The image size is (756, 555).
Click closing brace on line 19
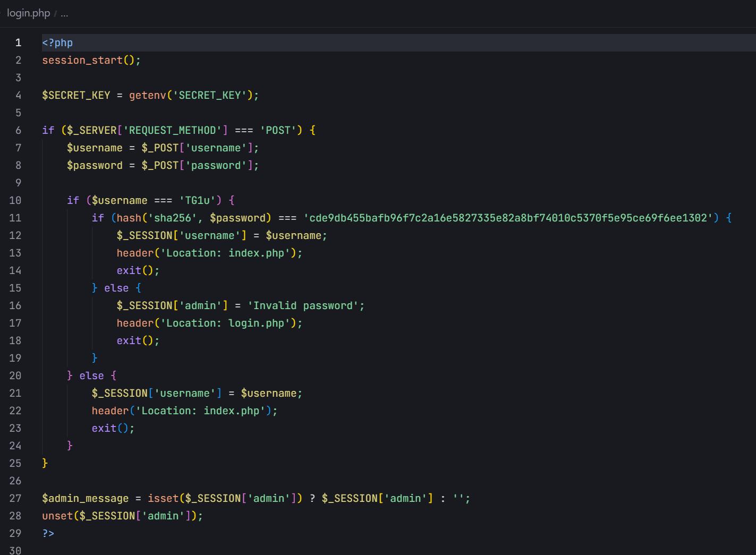[95, 358]
